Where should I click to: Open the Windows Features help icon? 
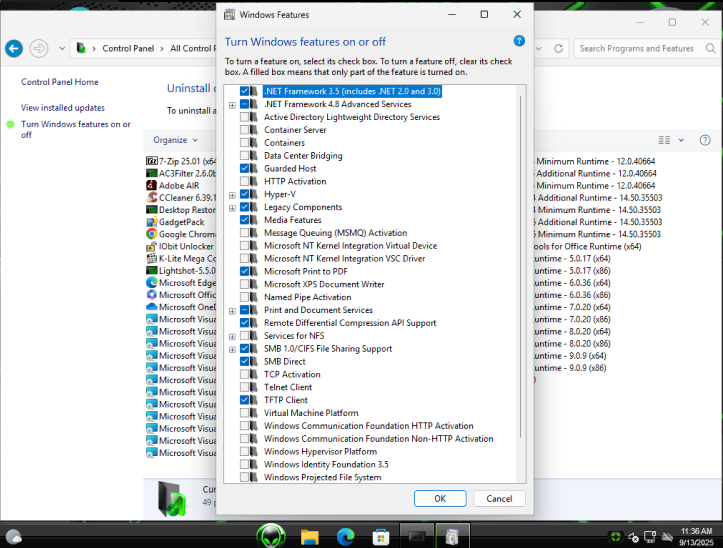click(519, 41)
